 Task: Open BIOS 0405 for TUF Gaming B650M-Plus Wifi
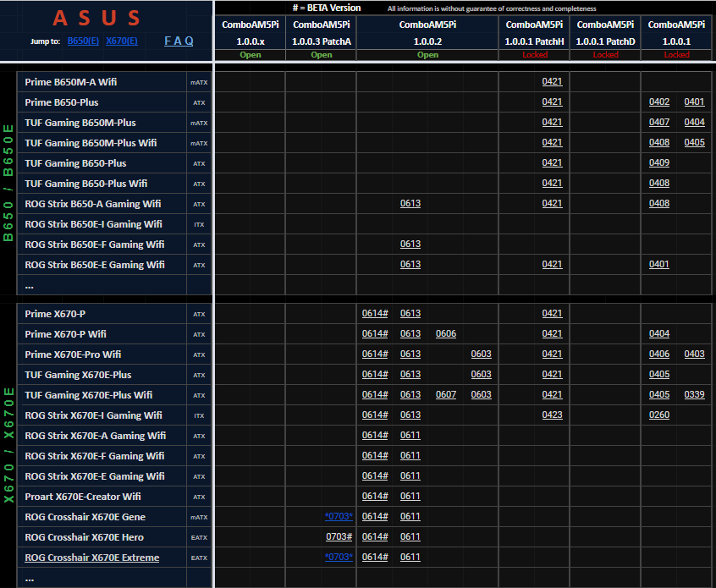pyautogui.click(x=694, y=142)
